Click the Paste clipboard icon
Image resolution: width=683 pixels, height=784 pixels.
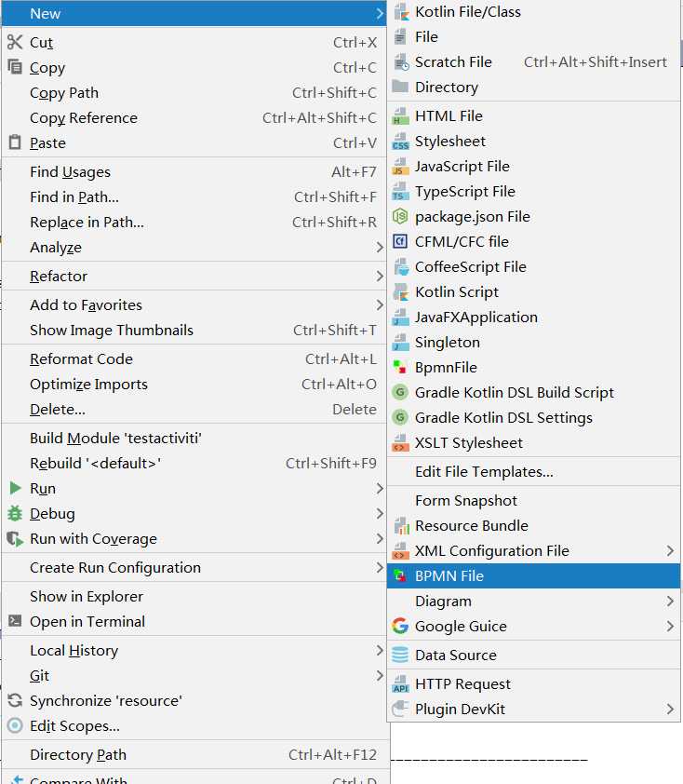tap(15, 142)
